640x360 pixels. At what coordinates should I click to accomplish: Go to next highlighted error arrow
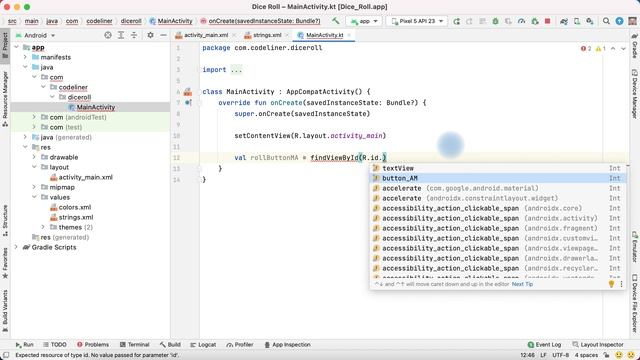click(x=623, y=49)
